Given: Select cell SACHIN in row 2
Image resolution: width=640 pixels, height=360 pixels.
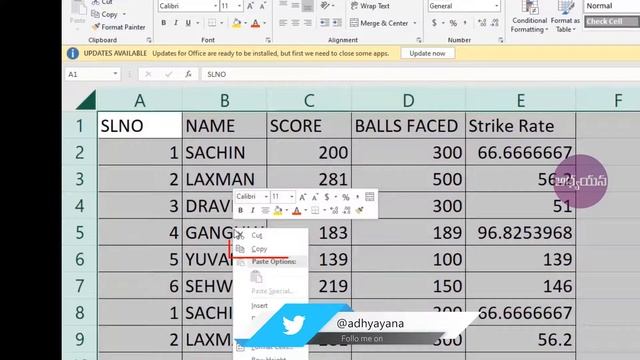Looking at the screenshot, I should point(224,152).
